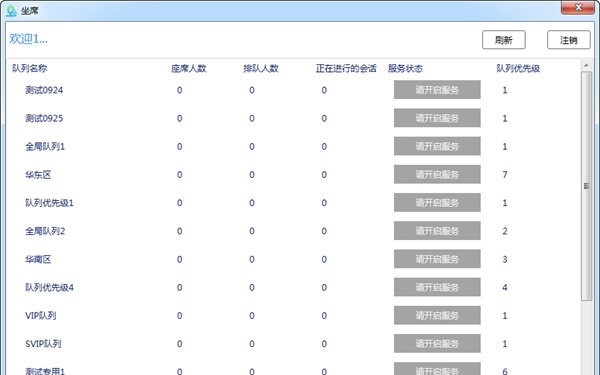Click 测试0924 agent count value
600x375 pixels.
coord(179,90)
